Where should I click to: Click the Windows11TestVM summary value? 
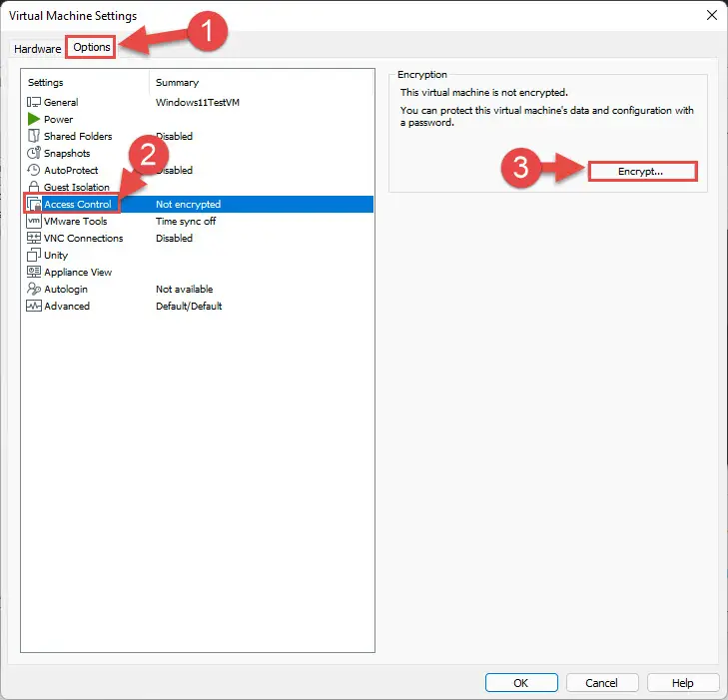pyautogui.click(x=198, y=102)
